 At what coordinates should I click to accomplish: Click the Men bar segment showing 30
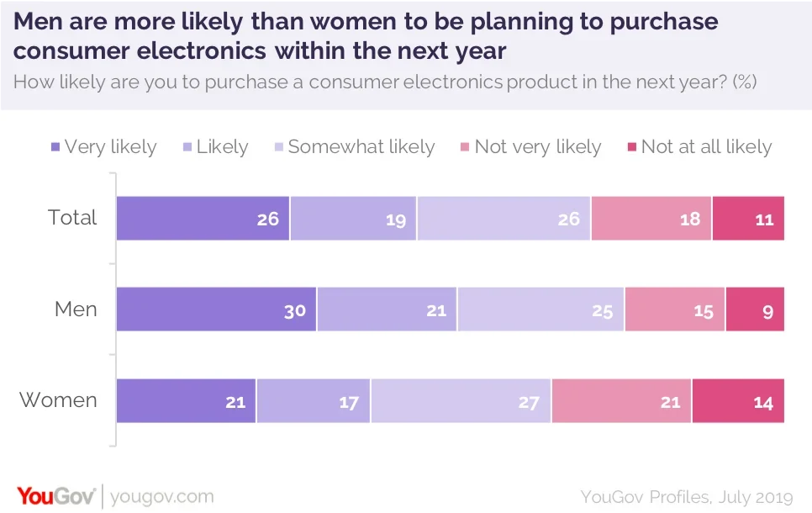(217, 309)
